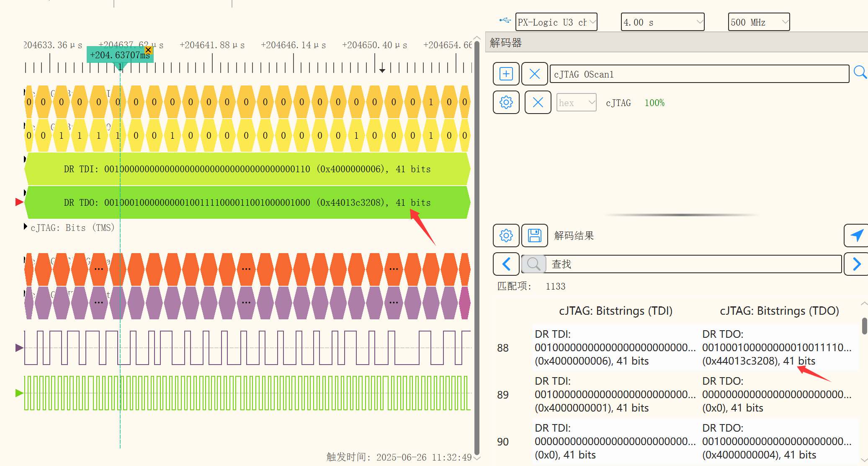This screenshot has height=466, width=868.
Task: Select result row 88
Action: 677,347
